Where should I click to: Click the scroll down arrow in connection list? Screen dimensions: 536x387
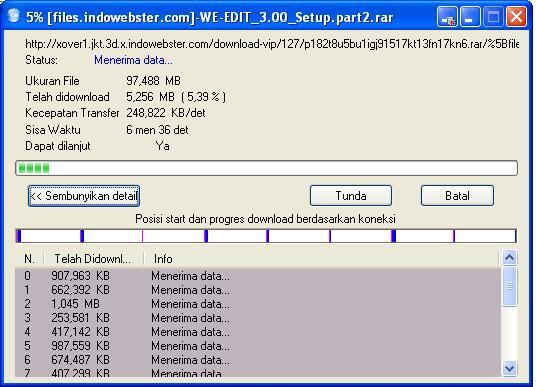point(510,369)
